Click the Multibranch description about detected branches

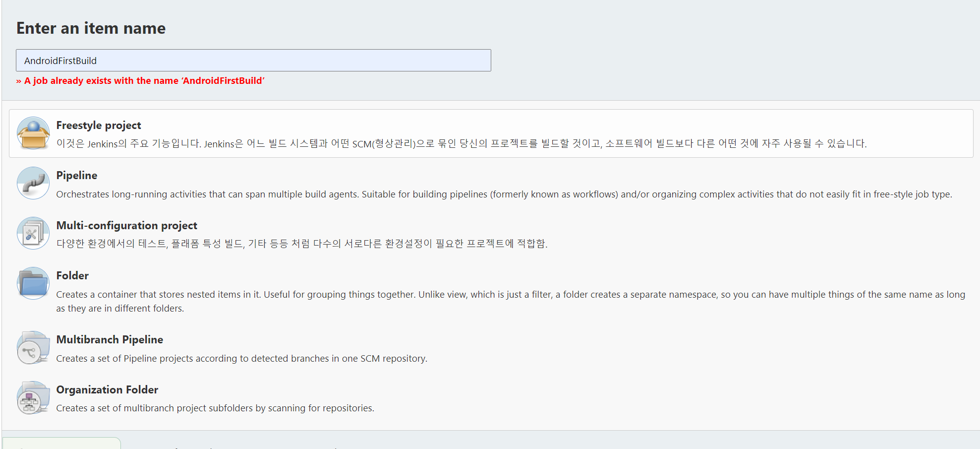click(x=241, y=358)
